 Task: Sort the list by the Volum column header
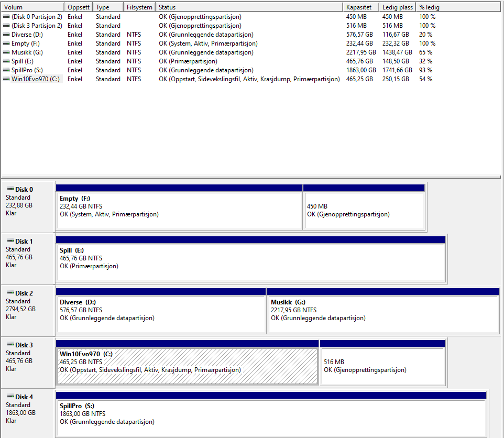[32, 7]
